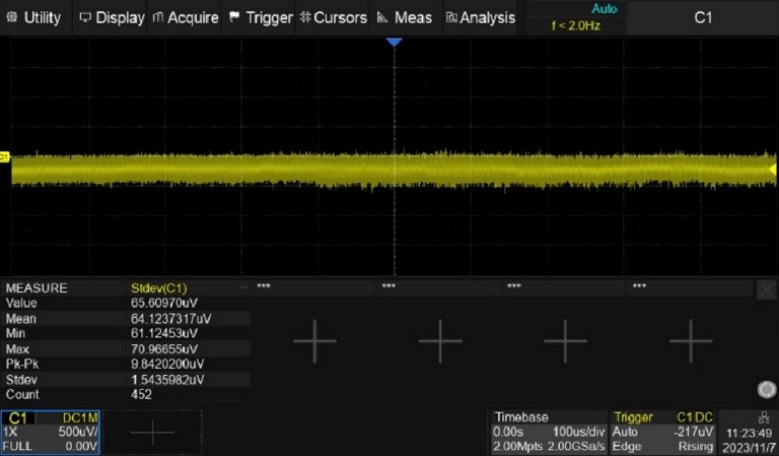
Task: Click the C1 channel label at top right
Action: point(702,18)
